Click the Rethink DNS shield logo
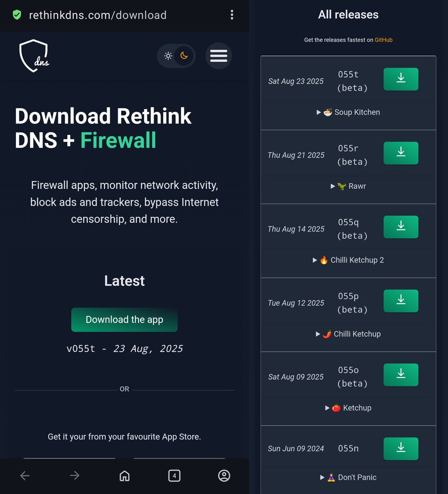448x494 pixels. (34, 56)
